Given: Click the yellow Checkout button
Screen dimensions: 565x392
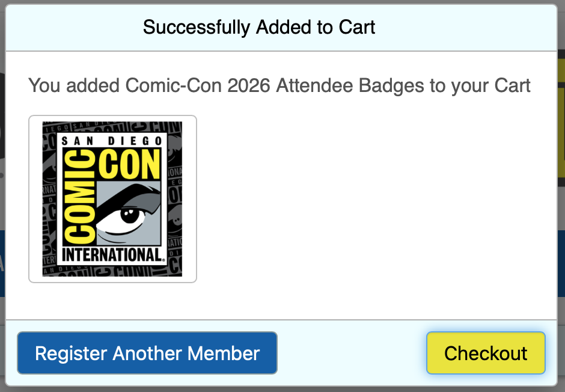Looking at the screenshot, I should (486, 353).
